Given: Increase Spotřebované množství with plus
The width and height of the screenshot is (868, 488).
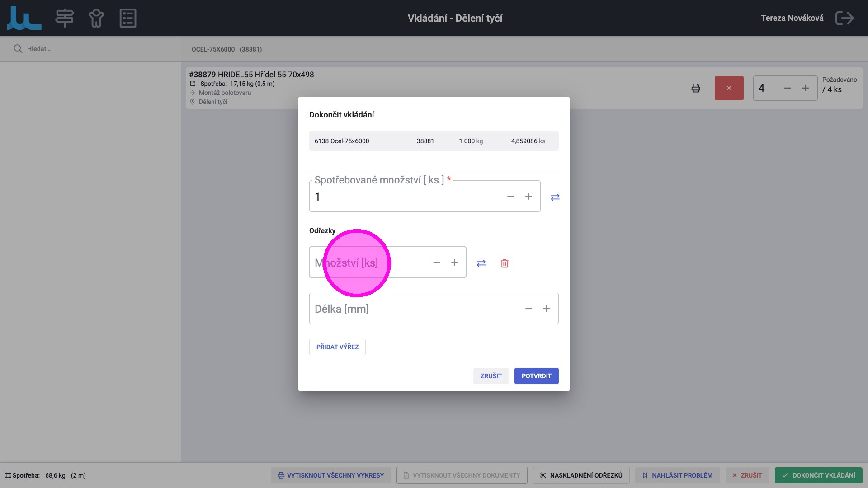Looking at the screenshot, I should [528, 197].
